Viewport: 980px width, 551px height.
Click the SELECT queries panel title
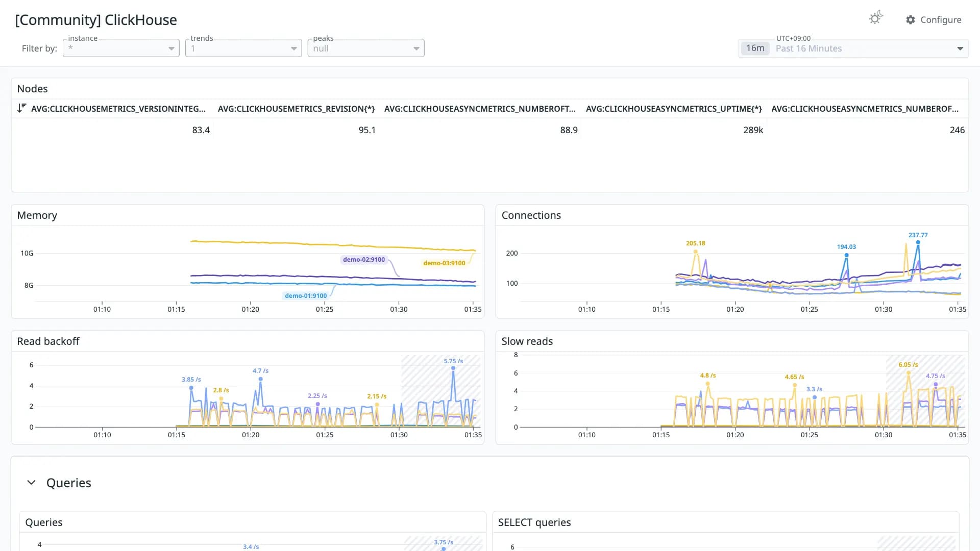534,522
